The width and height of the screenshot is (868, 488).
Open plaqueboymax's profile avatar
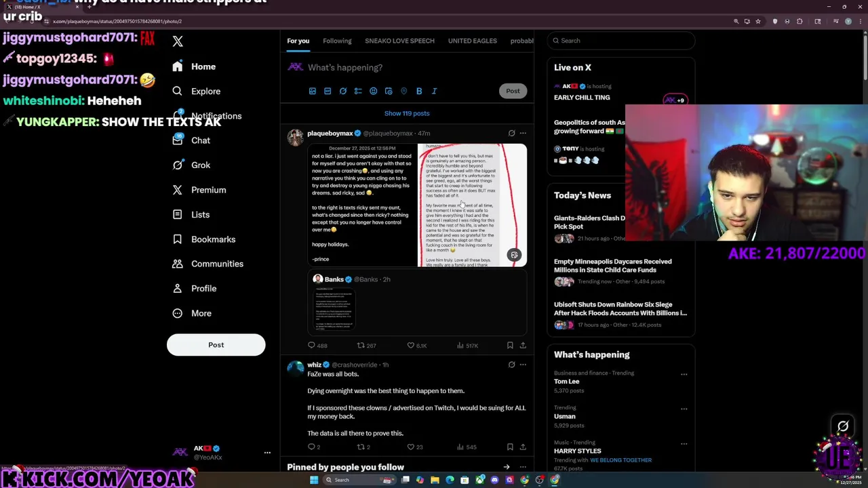(x=295, y=136)
